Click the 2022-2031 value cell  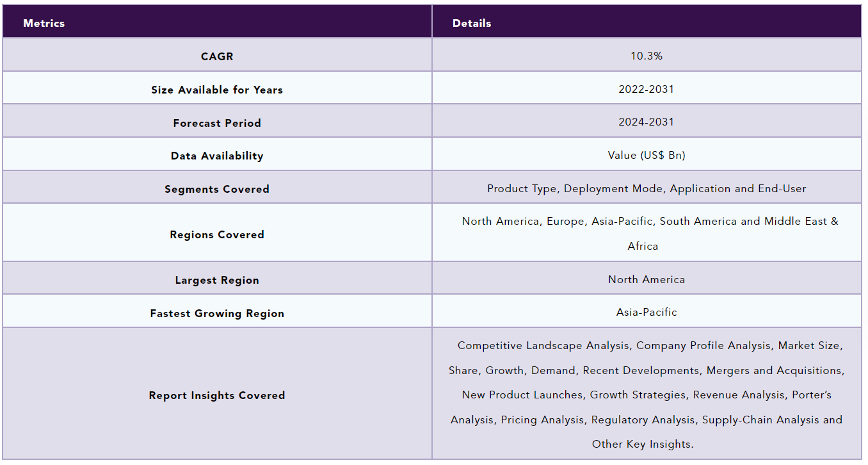pos(647,89)
